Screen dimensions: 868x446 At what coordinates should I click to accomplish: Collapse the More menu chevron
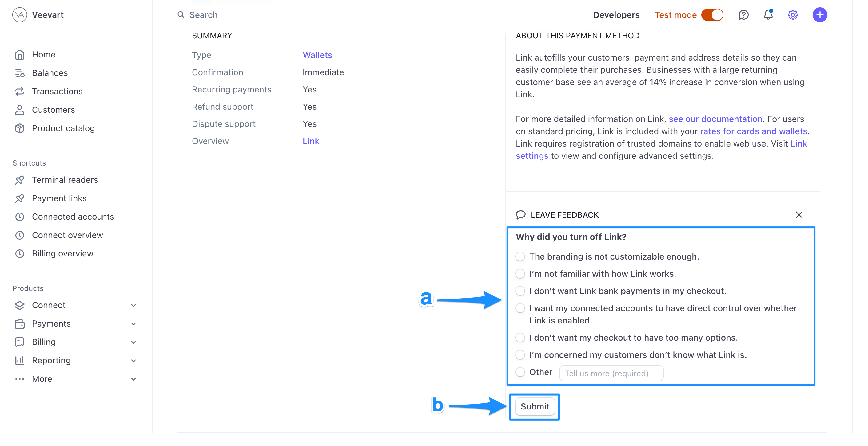pyautogui.click(x=134, y=379)
